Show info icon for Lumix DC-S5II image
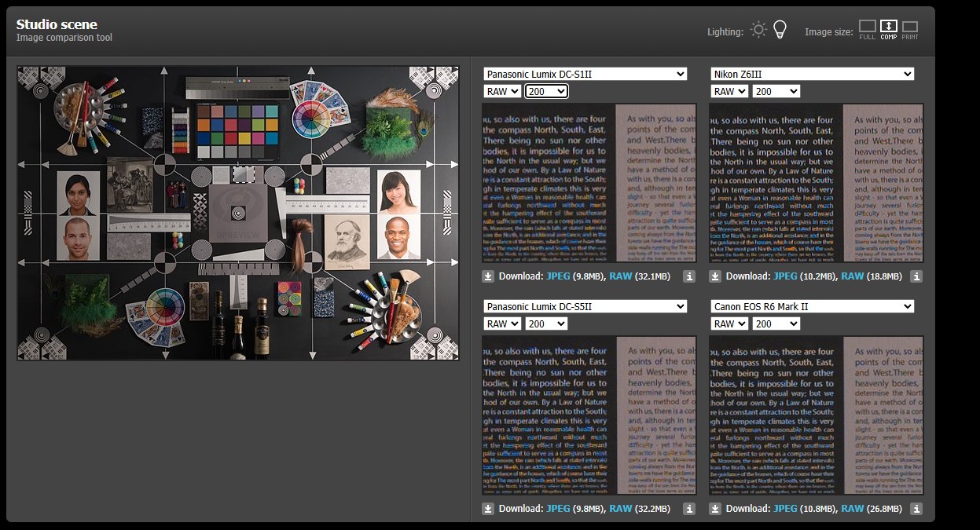Viewport: 980px width, 530px height. pos(689,509)
